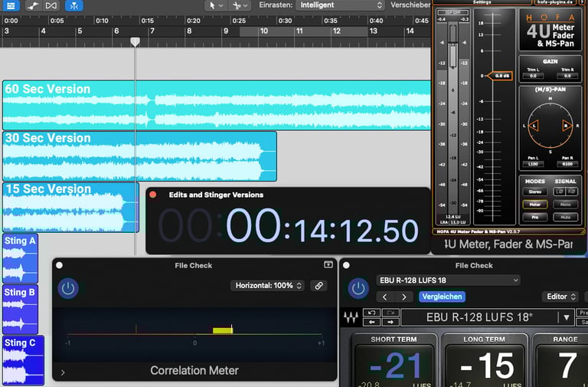This screenshot has height=387, width=588.
Task: Click the Vergleichen compare button
Action: coord(442,297)
